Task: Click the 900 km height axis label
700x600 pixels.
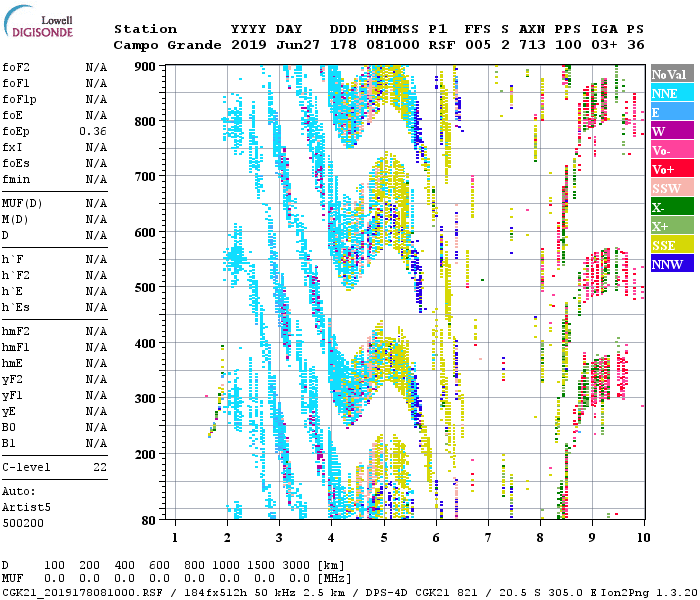Action: pos(145,67)
